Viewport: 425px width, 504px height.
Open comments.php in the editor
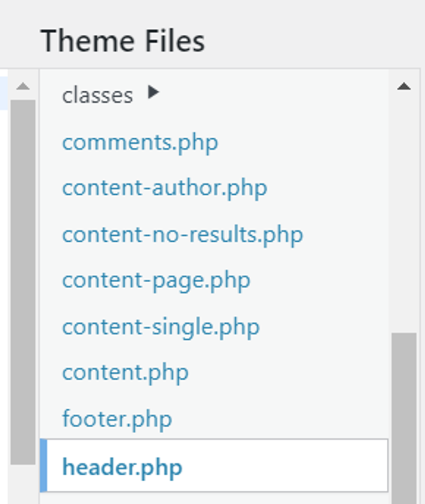140,143
